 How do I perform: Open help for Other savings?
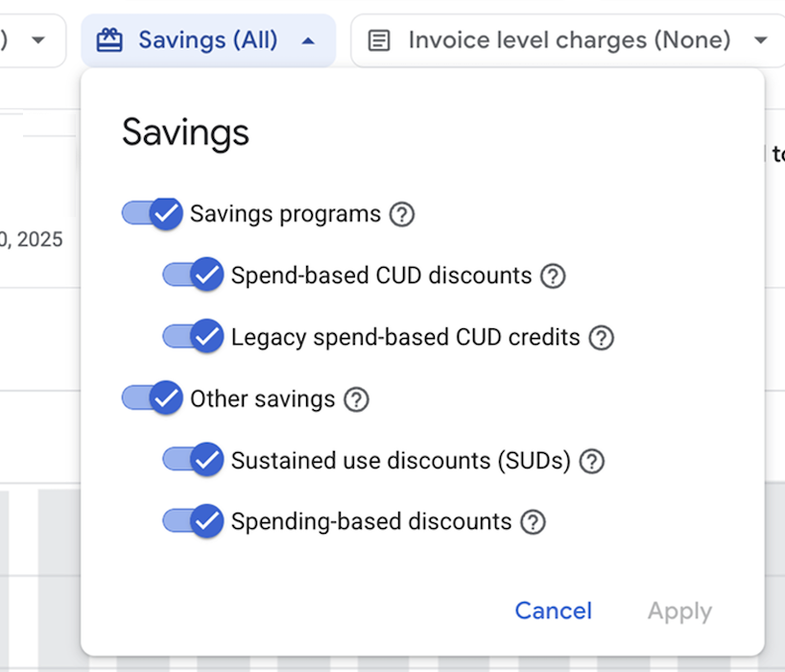click(x=356, y=399)
